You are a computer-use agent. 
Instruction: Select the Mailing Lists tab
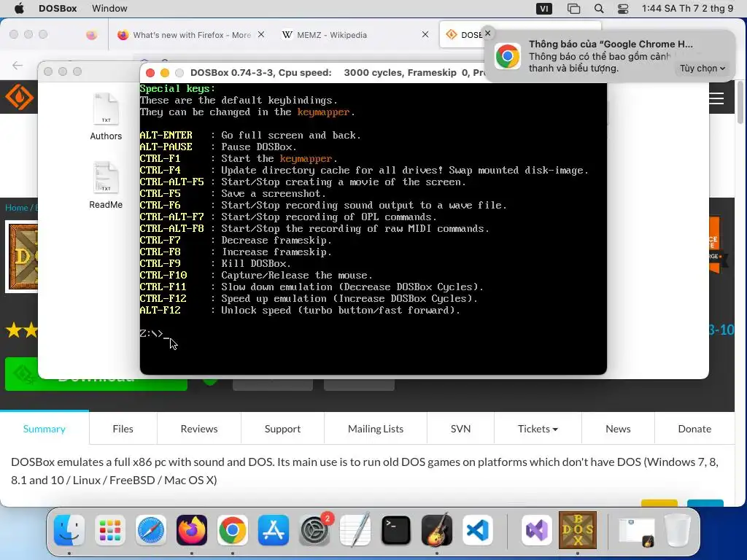[x=376, y=429]
